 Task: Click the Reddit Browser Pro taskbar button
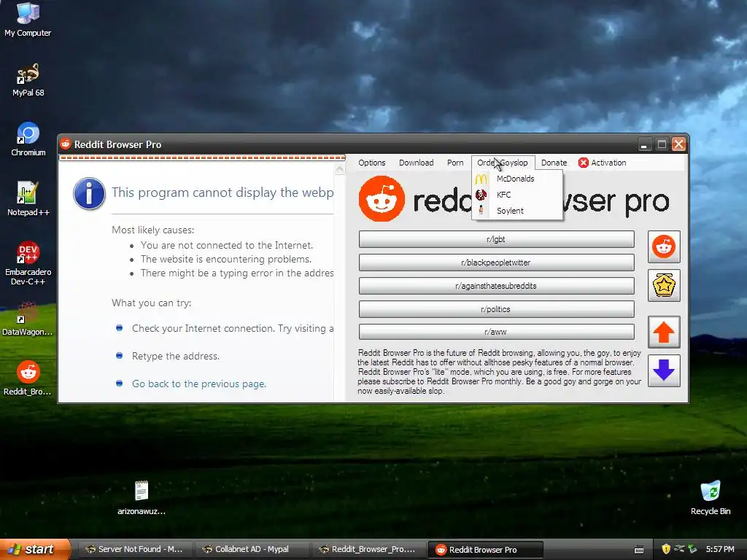[x=485, y=550]
